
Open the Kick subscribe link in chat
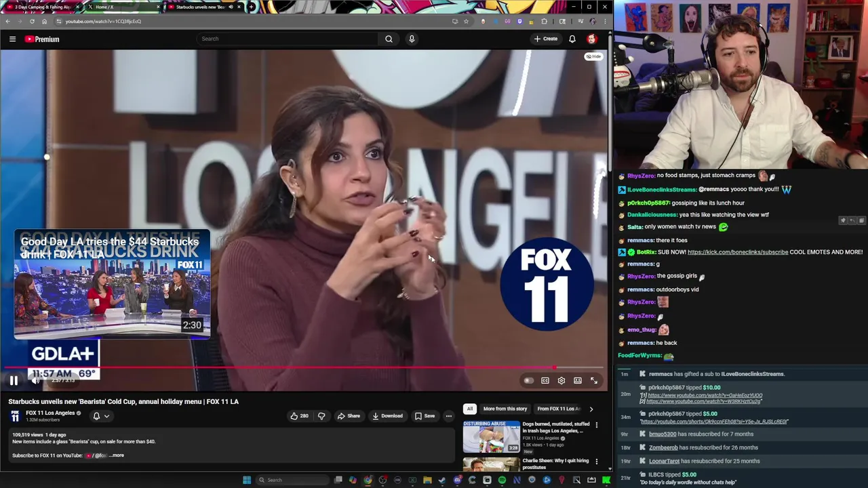click(738, 252)
